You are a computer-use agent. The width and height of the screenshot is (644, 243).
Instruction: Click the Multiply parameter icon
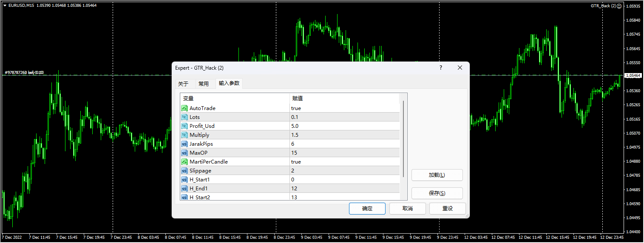[184, 135]
